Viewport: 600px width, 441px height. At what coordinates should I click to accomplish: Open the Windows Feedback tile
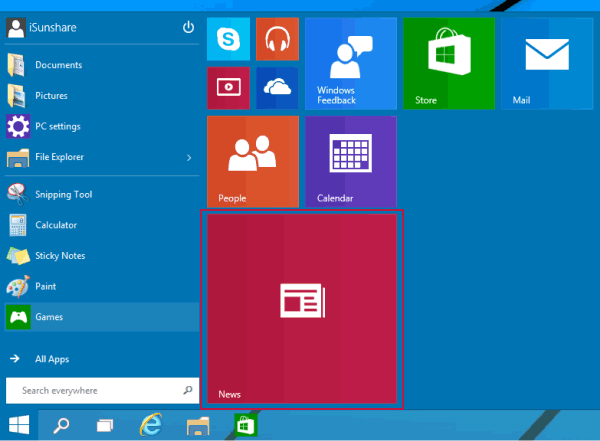coord(351,64)
